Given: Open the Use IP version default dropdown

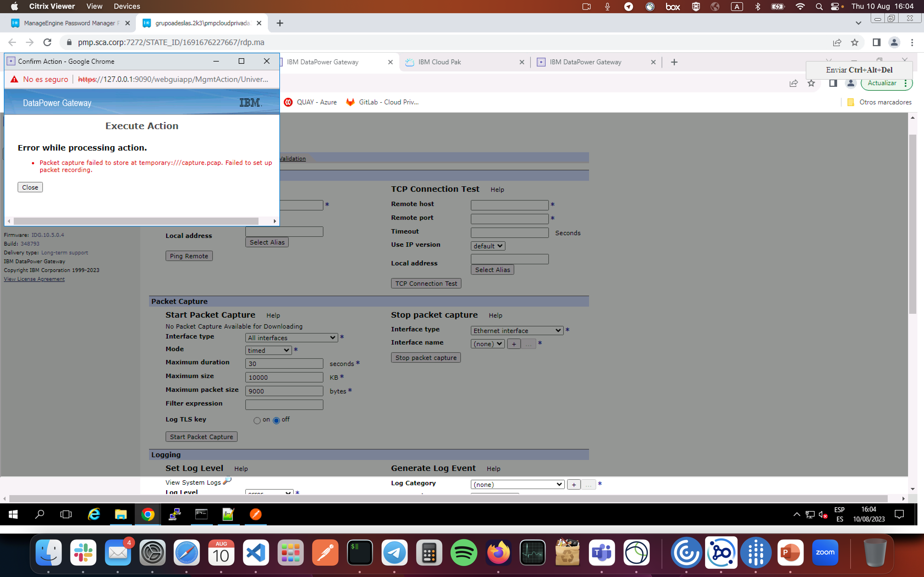Looking at the screenshot, I should pyautogui.click(x=488, y=246).
